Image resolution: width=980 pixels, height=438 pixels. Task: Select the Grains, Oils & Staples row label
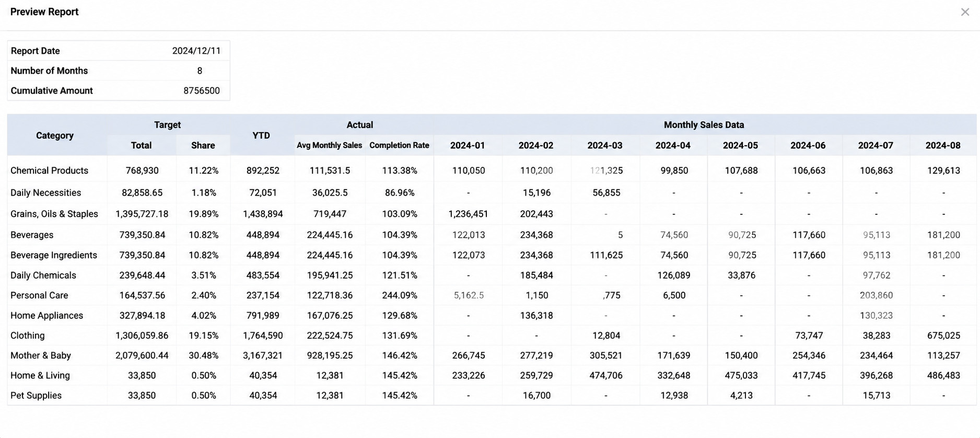pyautogui.click(x=54, y=214)
